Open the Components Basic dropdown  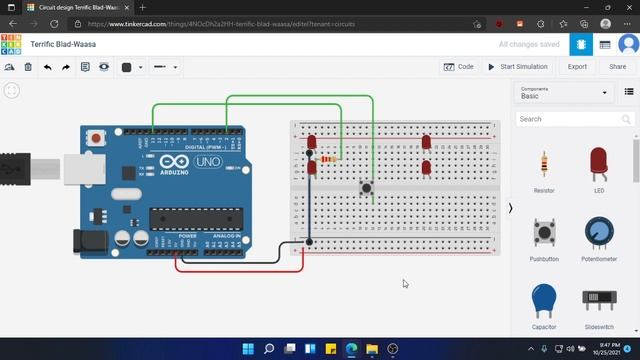pos(563,93)
